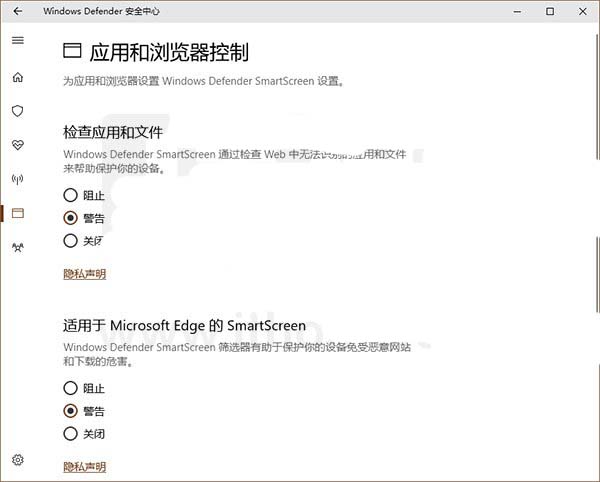Minimize the Windows Defender window

coord(517,11)
